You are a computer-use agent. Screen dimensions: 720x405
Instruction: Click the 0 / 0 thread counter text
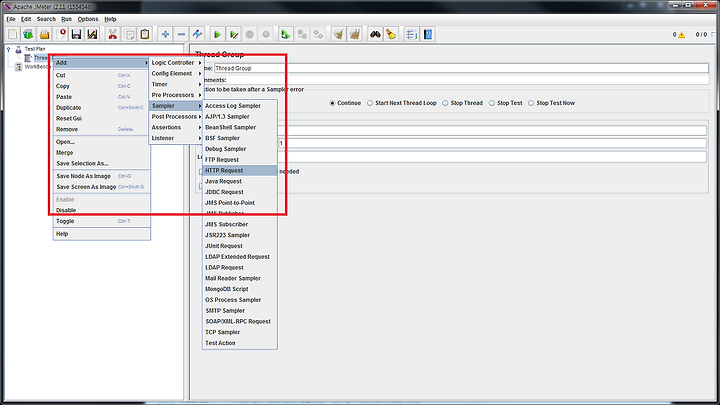click(701, 35)
